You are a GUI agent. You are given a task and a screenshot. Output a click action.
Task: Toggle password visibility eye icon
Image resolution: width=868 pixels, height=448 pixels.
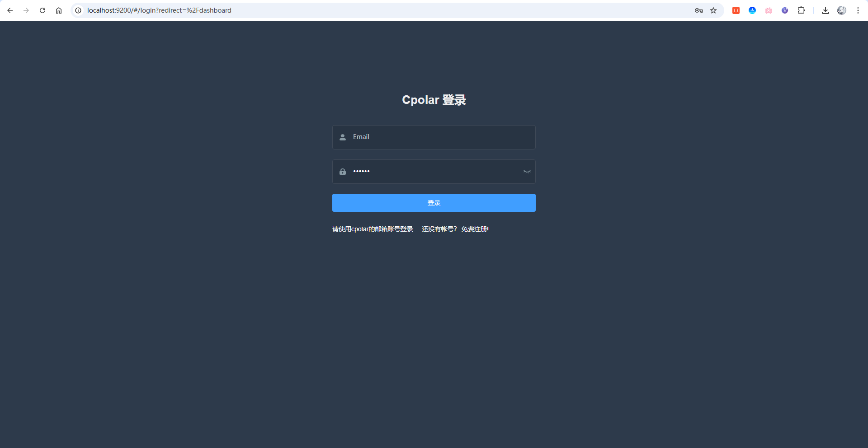click(x=527, y=172)
